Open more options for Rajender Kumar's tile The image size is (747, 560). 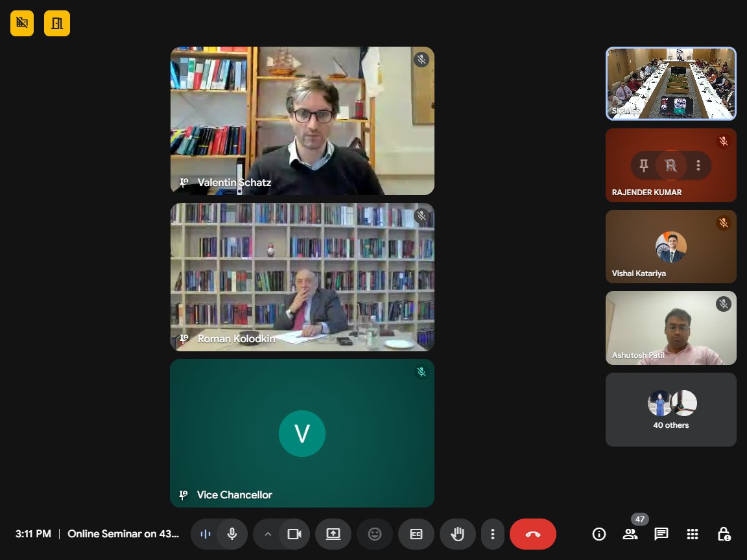(698, 165)
